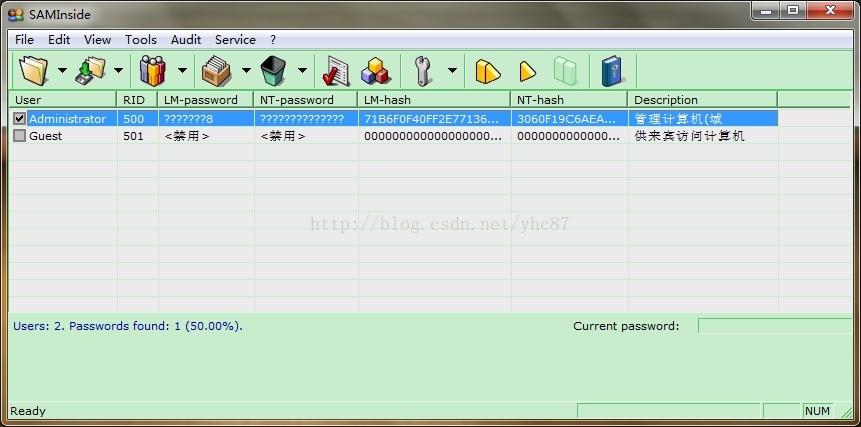This screenshot has width=861, height=427.
Task: Check the Guest user checkbox
Action: pyautogui.click(x=20, y=136)
